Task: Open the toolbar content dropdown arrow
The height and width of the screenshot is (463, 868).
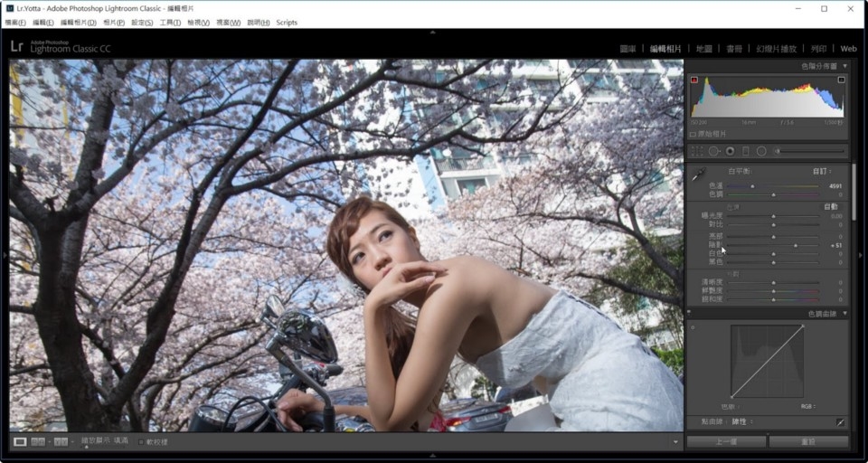Action: [x=675, y=442]
